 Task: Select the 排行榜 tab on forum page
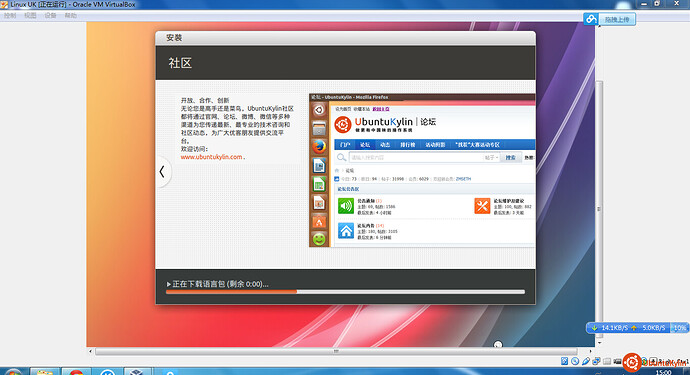pos(407,144)
